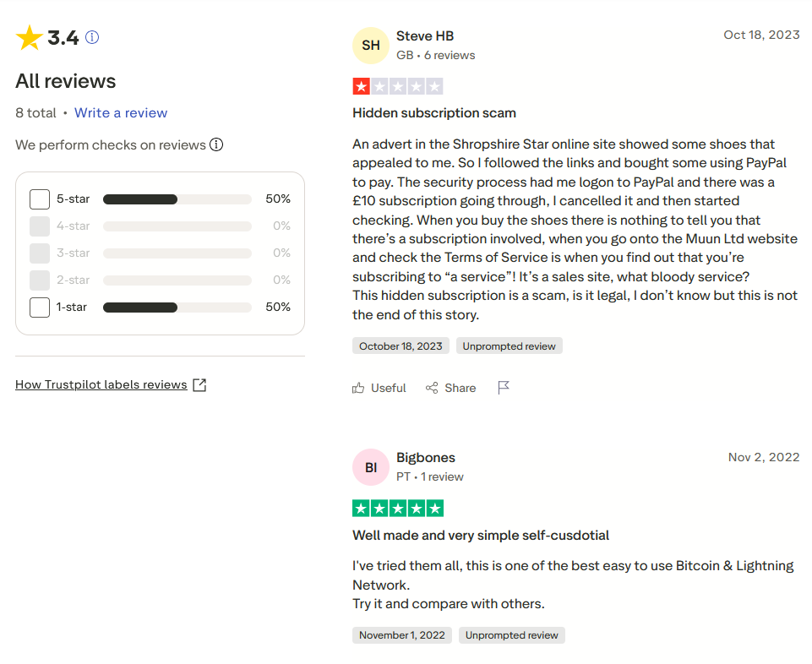Tick the 5-star filter checkbox
Viewport: 812px width, 664px height.
click(x=40, y=199)
